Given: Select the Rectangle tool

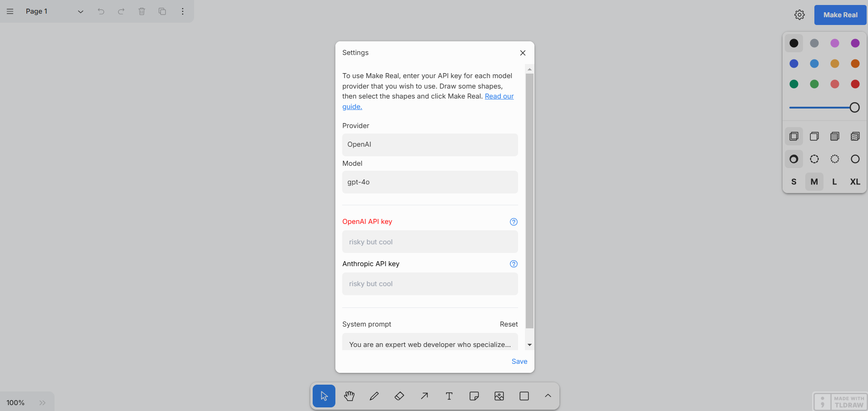Looking at the screenshot, I should (524, 396).
